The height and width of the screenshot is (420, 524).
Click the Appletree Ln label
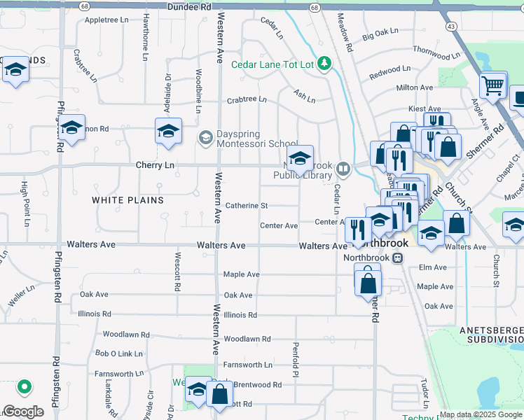click(x=106, y=20)
